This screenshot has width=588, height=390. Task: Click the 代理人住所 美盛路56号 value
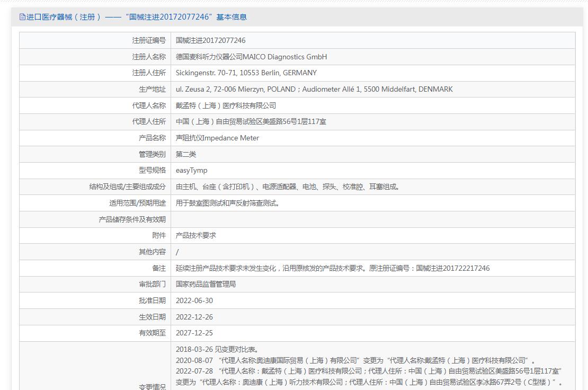pyautogui.click(x=251, y=121)
